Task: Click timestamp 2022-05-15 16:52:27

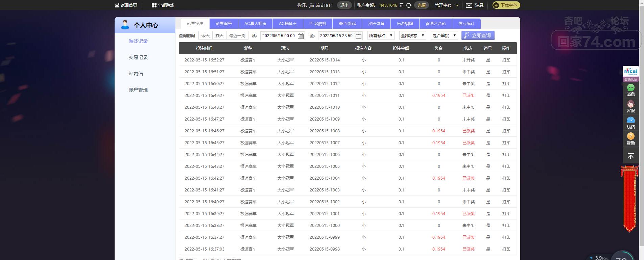Action: pyautogui.click(x=205, y=60)
